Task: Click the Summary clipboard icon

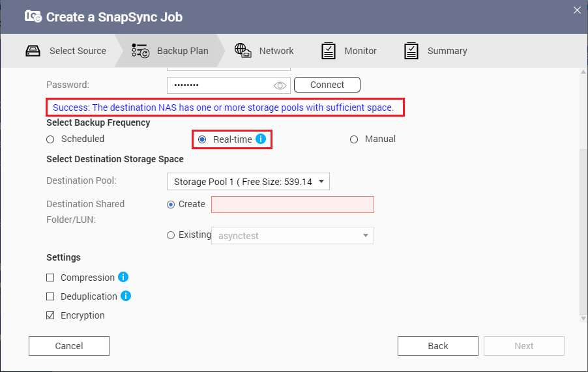Action: pos(411,51)
